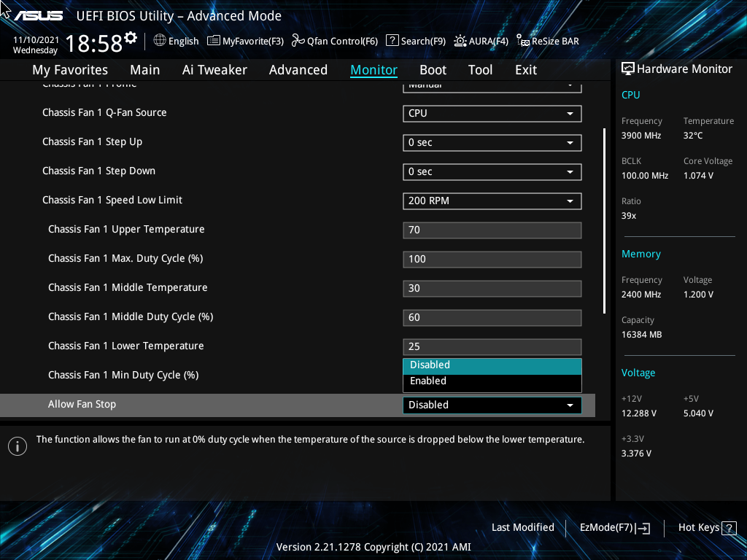
Task: Open Search(F9) question mark icon
Action: tap(392, 40)
